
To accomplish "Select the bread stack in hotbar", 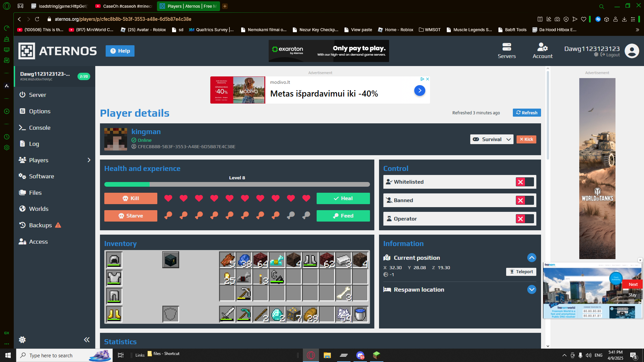I will [x=310, y=314].
